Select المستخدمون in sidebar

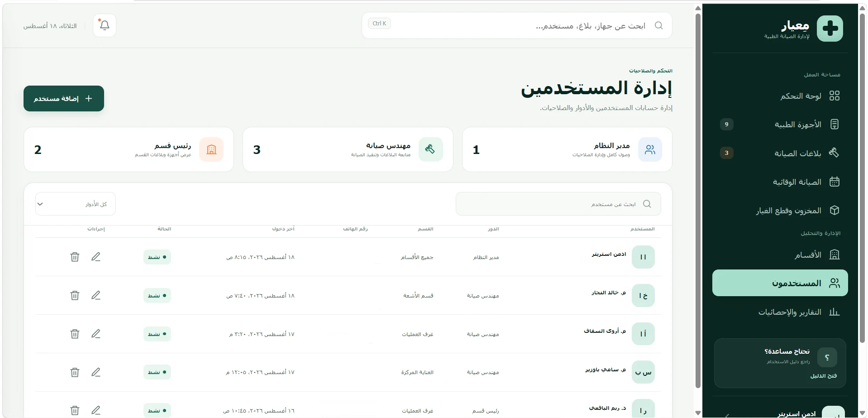(x=780, y=283)
